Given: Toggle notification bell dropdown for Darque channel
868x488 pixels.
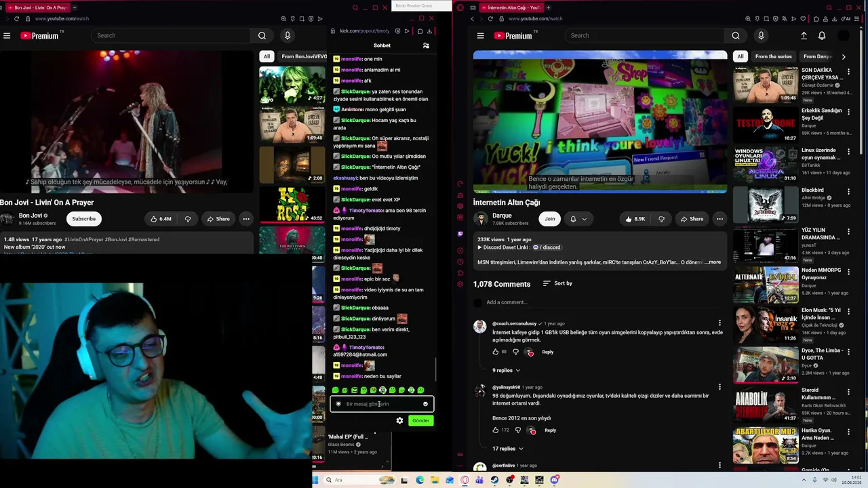Looking at the screenshot, I should (578, 219).
